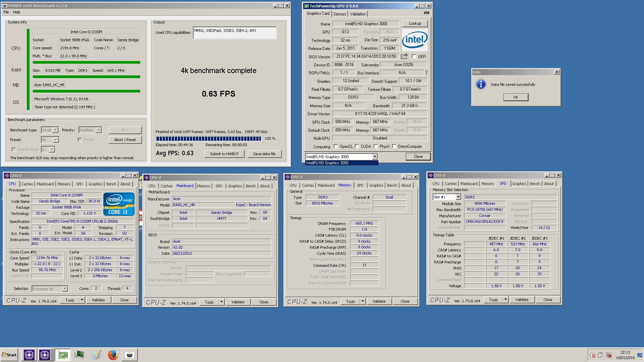Toggle the Overkill mode checkbox
The width and height of the screenshot is (644, 362).
click(x=14, y=149)
